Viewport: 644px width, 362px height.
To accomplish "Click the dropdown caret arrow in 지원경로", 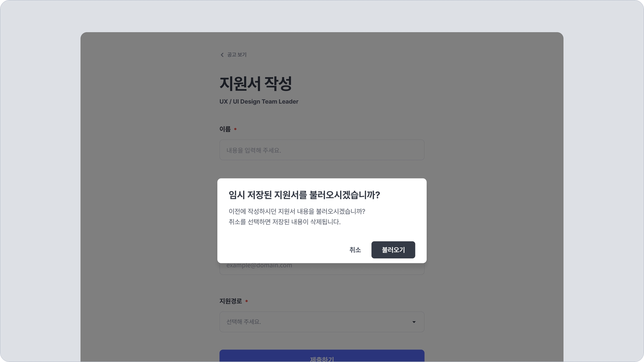I will (x=414, y=322).
